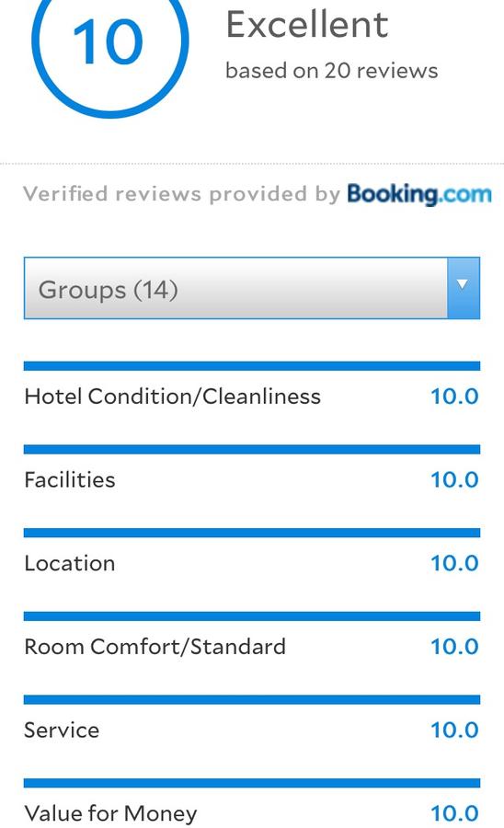
Task: Select the Hotel Condition/Cleanliness label
Action: (x=173, y=397)
